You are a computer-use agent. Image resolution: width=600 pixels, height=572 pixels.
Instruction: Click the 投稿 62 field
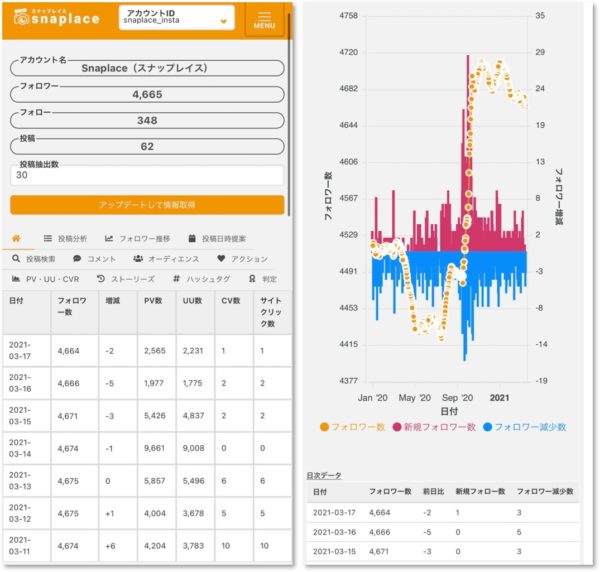(x=147, y=147)
